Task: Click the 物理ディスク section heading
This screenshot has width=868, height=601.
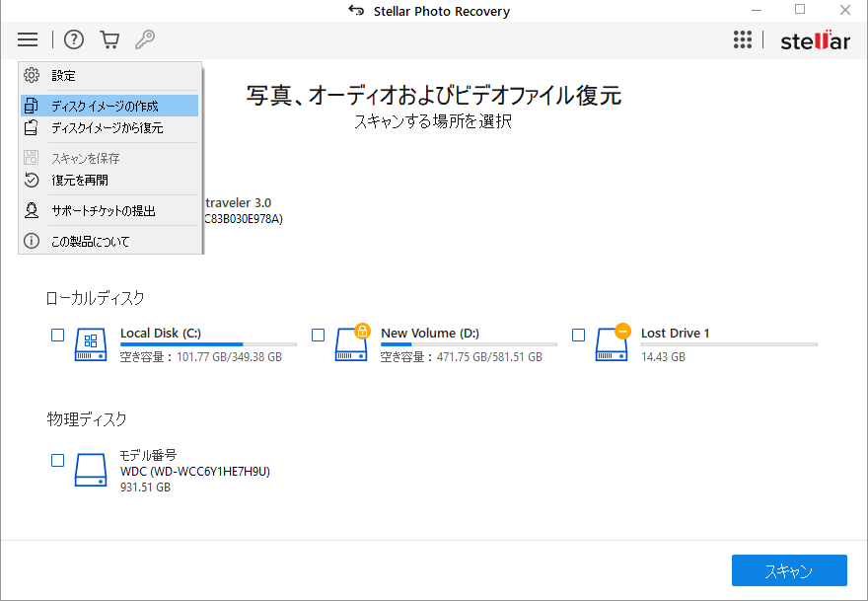Action: coord(87,419)
